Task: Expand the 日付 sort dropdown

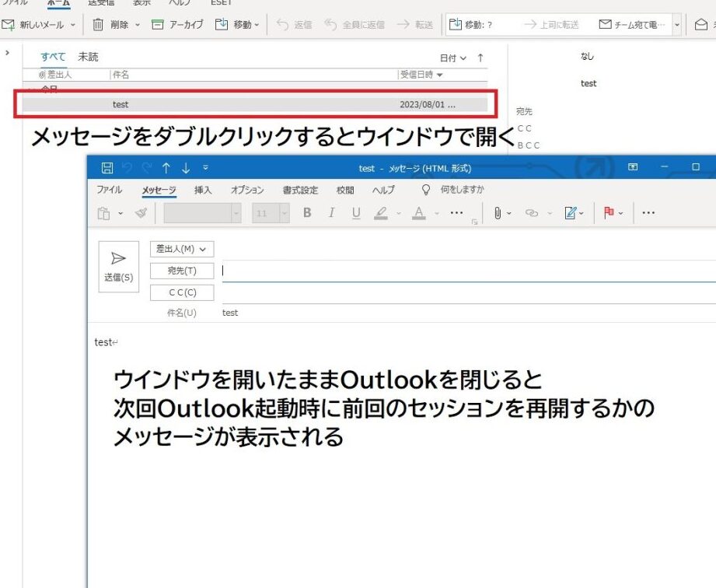Action: [x=453, y=58]
